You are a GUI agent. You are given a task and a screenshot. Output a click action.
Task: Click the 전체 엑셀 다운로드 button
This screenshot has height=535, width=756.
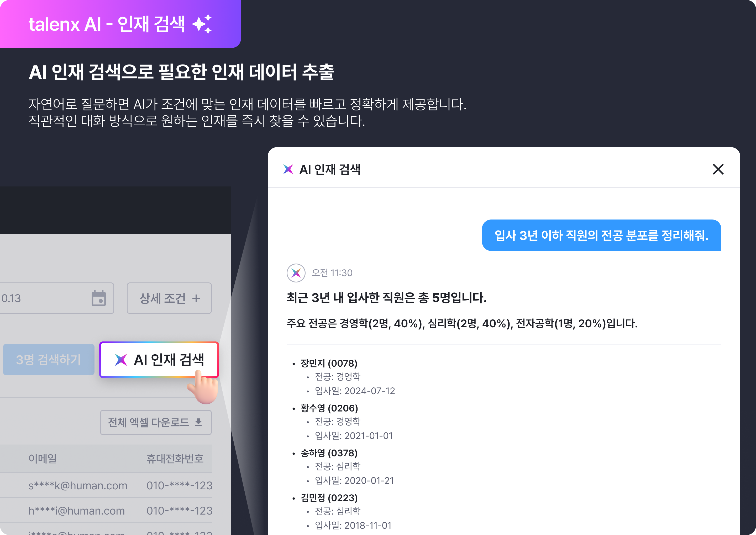tap(156, 422)
